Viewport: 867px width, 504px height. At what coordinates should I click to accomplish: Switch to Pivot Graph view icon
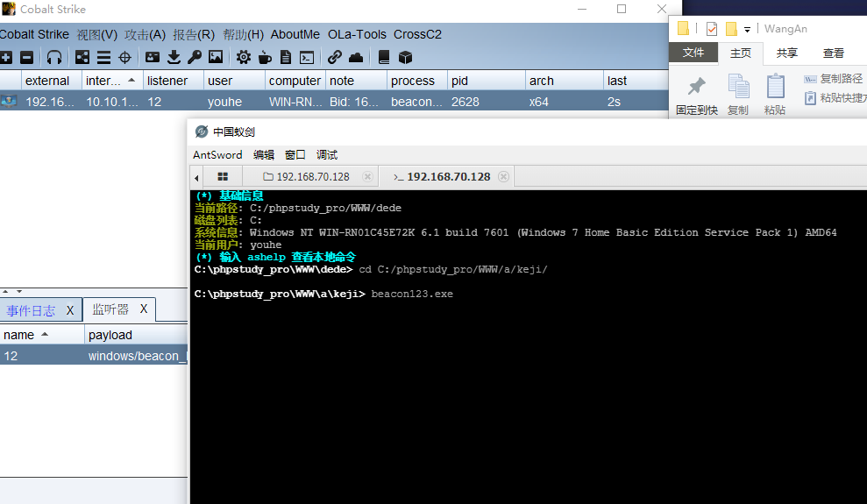pos(82,58)
